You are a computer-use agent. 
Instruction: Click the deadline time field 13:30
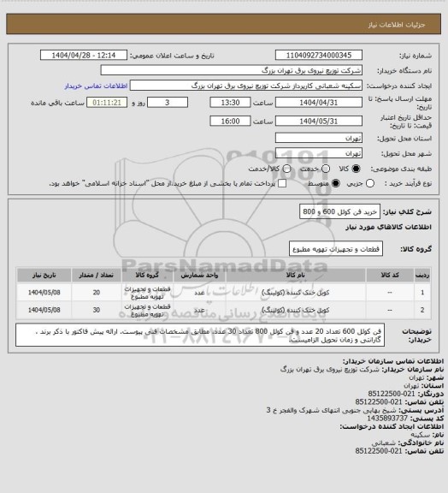click(230, 103)
